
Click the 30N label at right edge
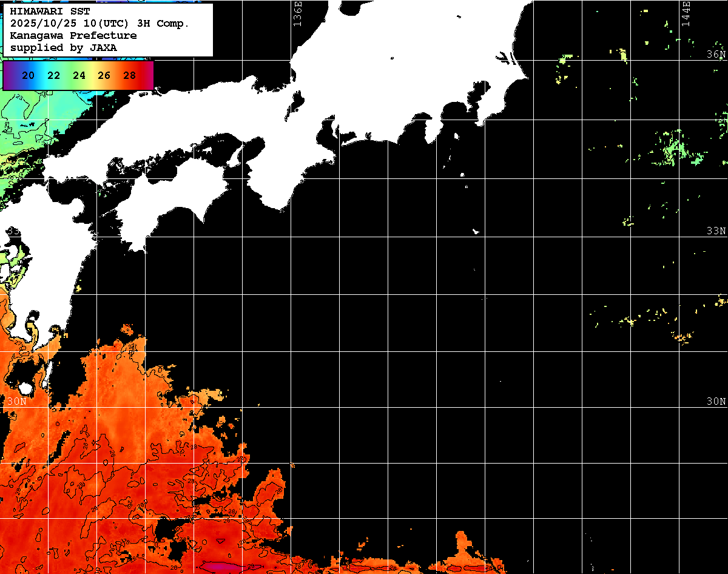pyautogui.click(x=716, y=402)
